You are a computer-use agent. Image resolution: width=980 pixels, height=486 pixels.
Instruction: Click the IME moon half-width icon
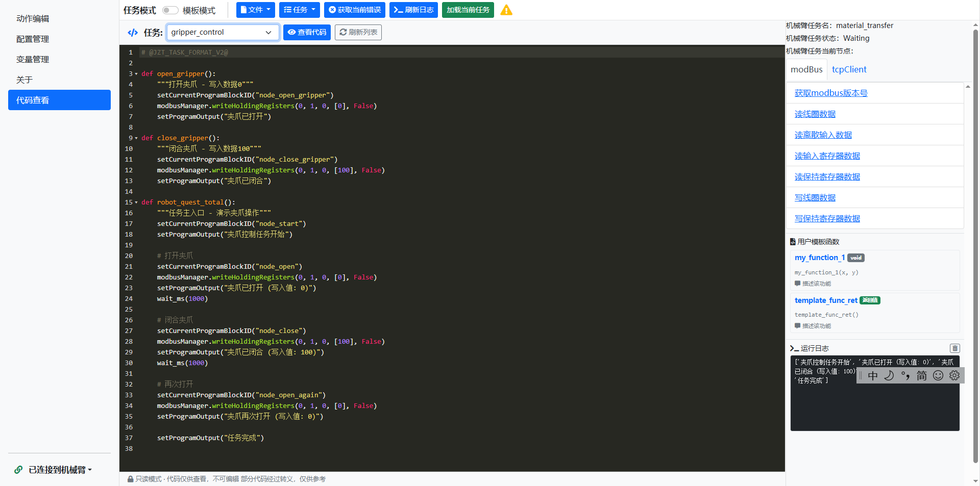click(x=889, y=376)
